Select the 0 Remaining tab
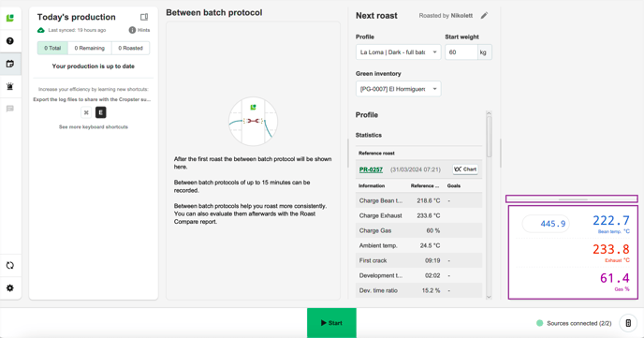Image resolution: width=644 pixels, height=338 pixels. 90,48
